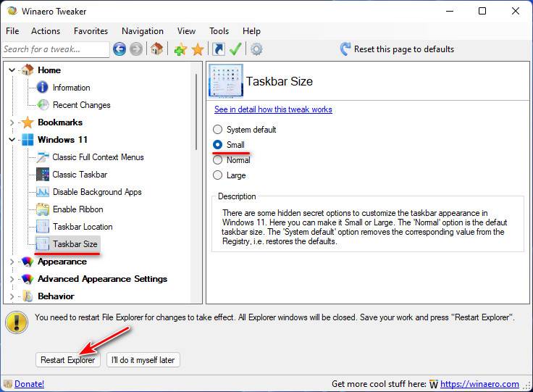Click the Bookmarks star icon in tree

coord(28,122)
